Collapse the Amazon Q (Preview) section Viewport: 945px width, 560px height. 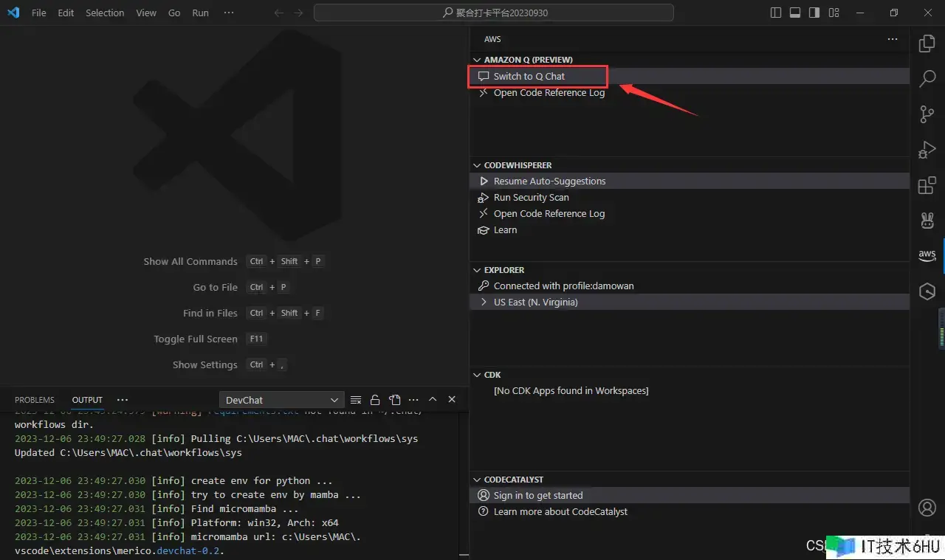click(x=690, y=60)
